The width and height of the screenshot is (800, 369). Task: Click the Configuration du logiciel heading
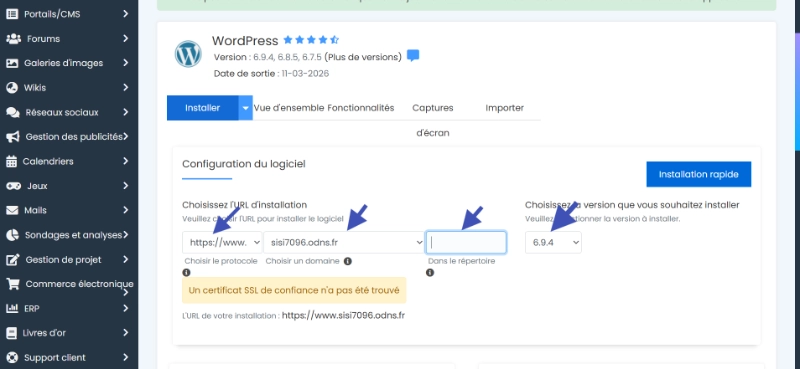click(x=244, y=164)
